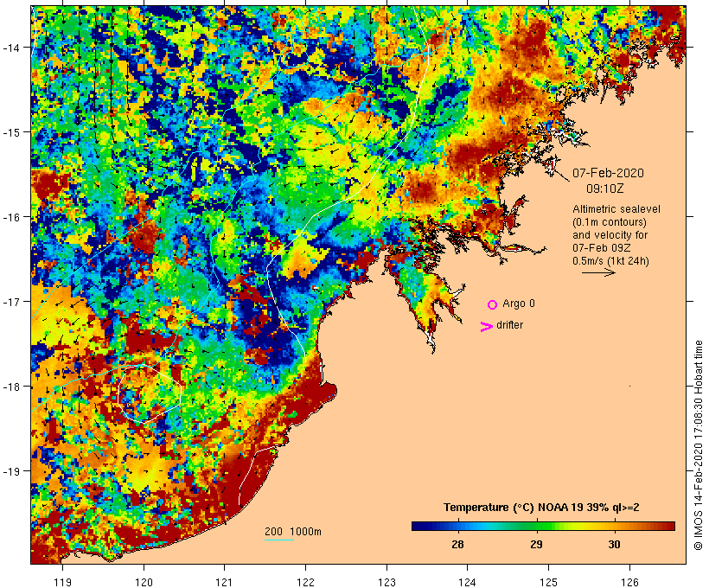Click the 125 longitude axis label
The image size is (709, 588).
[548, 582]
